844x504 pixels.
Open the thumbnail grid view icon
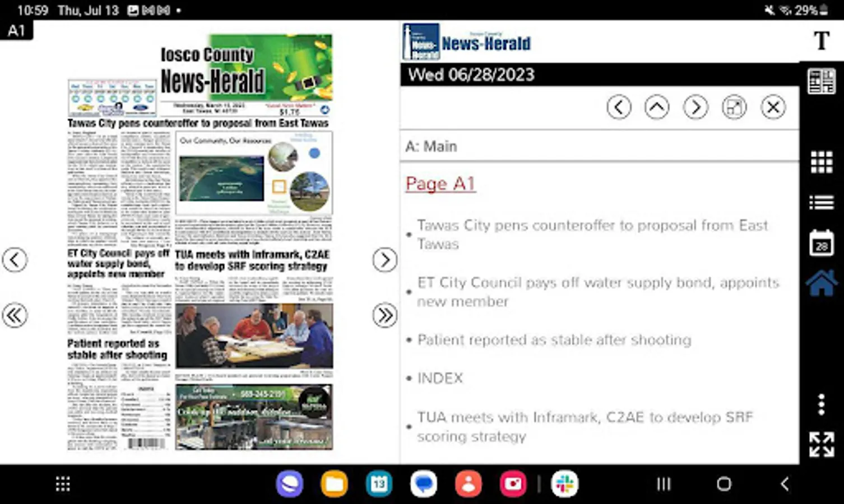pos(821,162)
